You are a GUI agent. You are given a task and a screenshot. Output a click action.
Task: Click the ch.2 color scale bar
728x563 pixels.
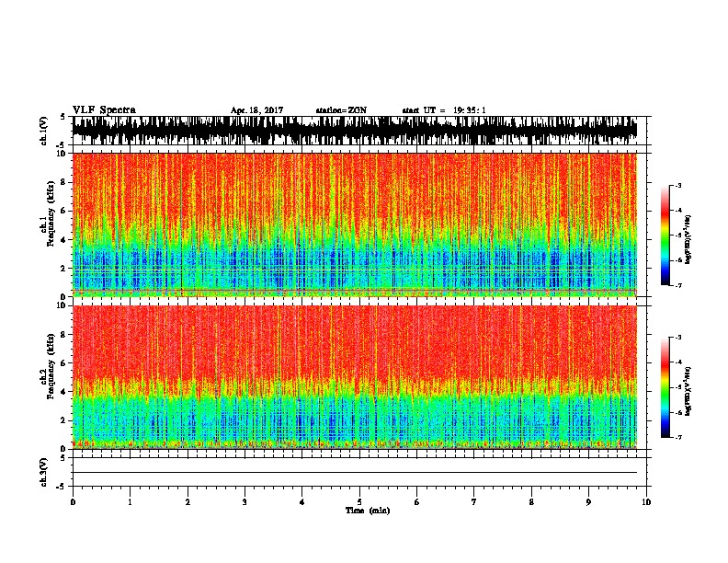[x=665, y=387]
